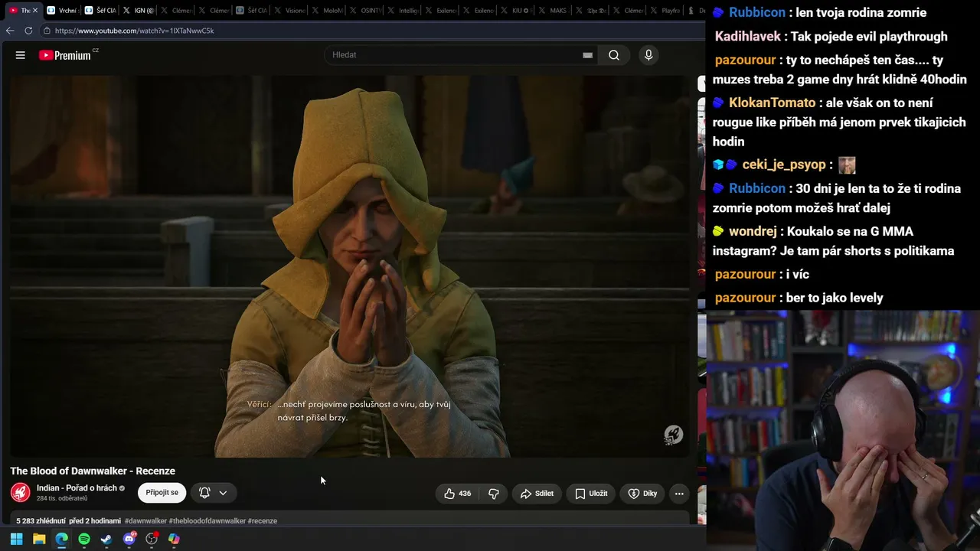This screenshot has width=980, height=551.
Task: Open Spotify from the taskbar
Action: pyautogui.click(x=84, y=539)
